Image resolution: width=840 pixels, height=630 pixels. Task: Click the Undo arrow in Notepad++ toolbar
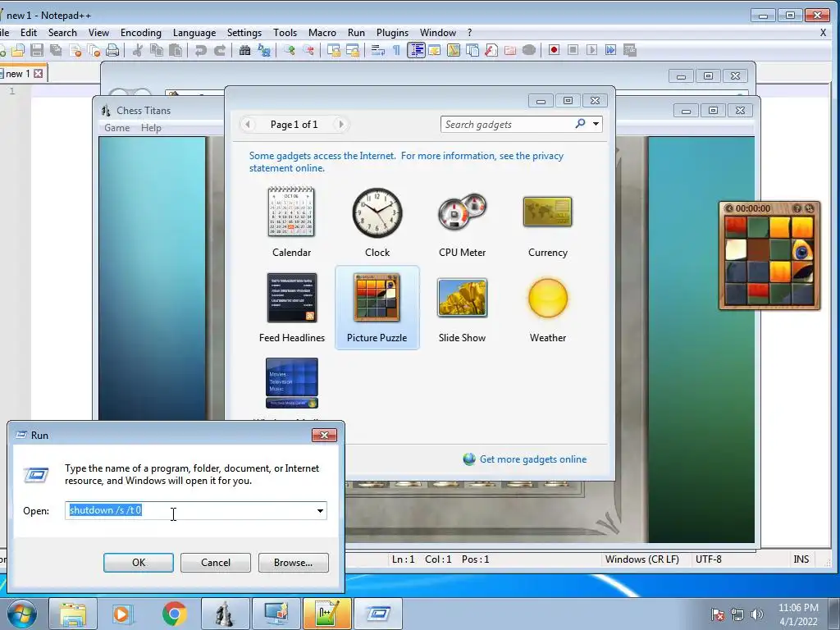point(201,50)
